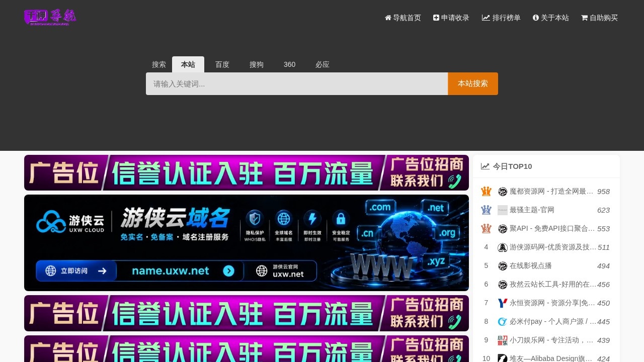Screen dimensions: 644x362
Task: Click the 必米付pay favicon
Action: [503, 321]
